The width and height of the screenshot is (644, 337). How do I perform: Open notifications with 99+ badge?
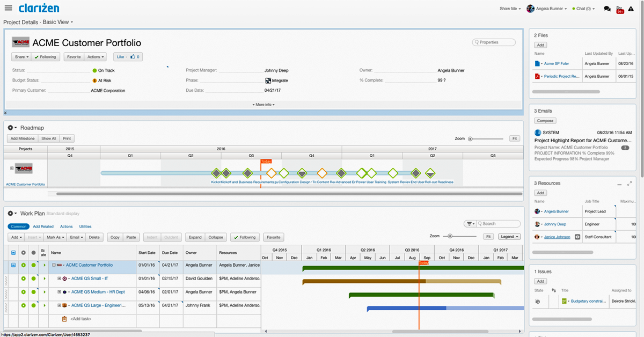pyautogui.click(x=620, y=9)
